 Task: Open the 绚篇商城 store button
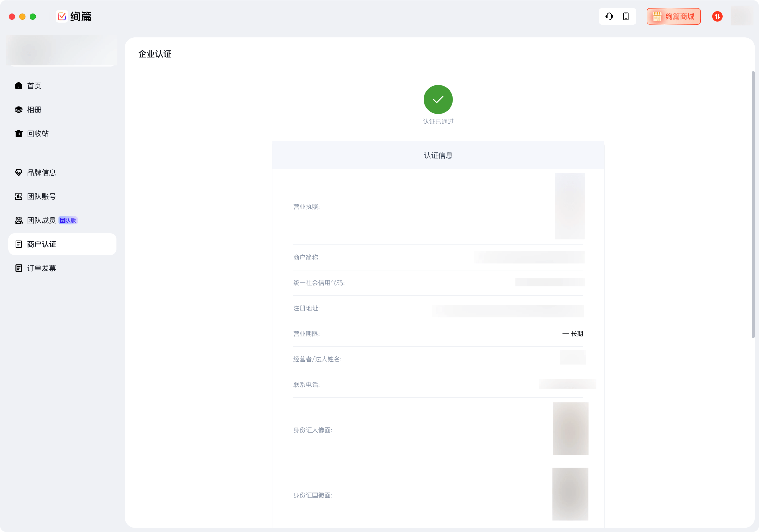(x=673, y=17)
